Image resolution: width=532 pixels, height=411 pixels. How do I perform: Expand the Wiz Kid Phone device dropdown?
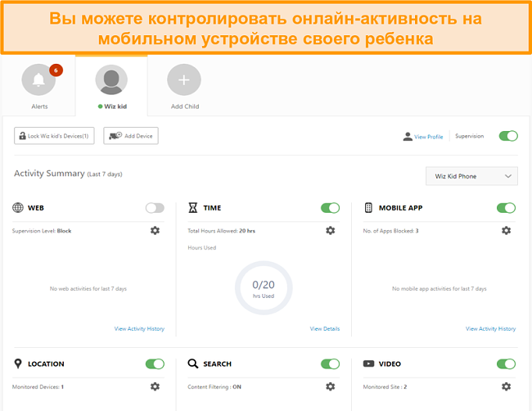pyautogui.click(x=471, y=176)
